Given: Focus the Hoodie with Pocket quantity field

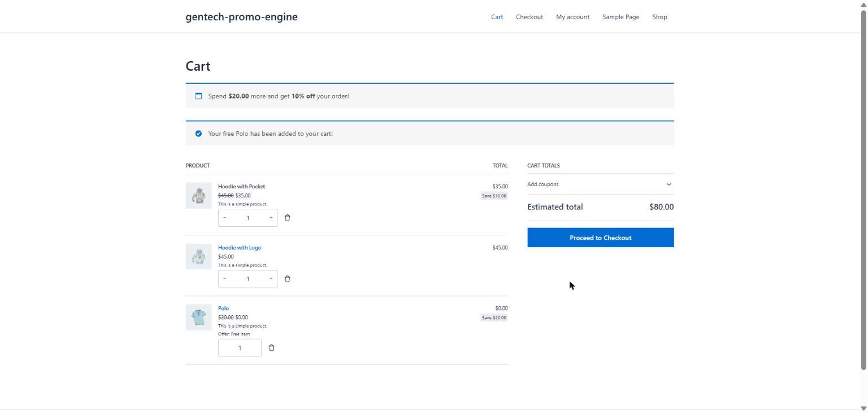Looking at the screenshot, I should click(248, 218).
